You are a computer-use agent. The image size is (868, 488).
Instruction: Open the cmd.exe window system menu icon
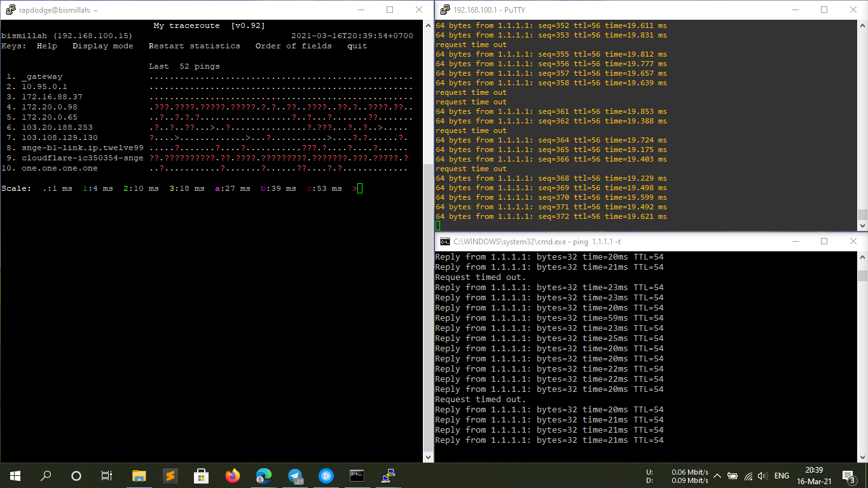(445, 242)
